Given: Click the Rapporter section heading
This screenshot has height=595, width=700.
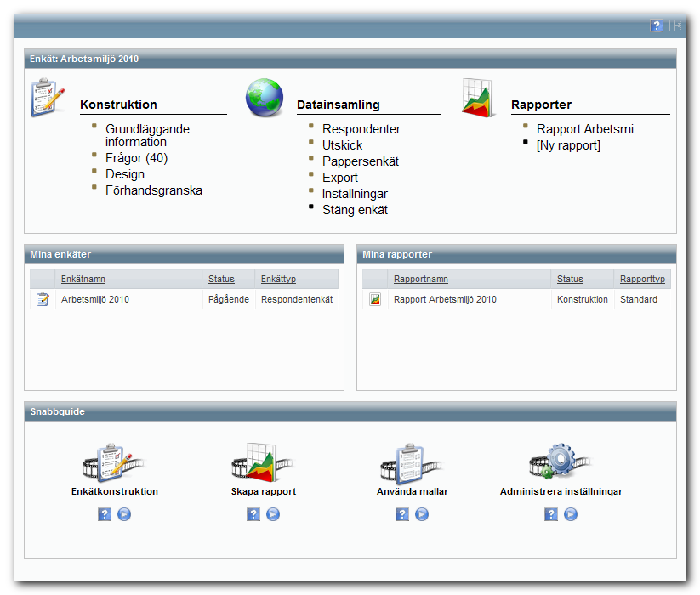Looking at the screenshot, I should click(541, 105).
